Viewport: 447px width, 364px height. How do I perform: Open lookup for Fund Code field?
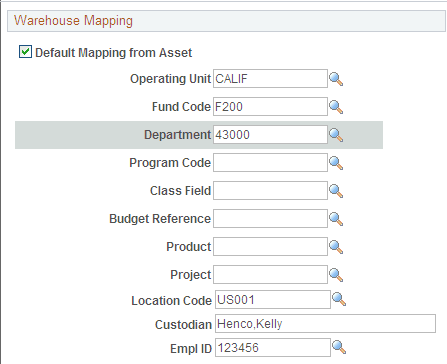click(336, 107)
